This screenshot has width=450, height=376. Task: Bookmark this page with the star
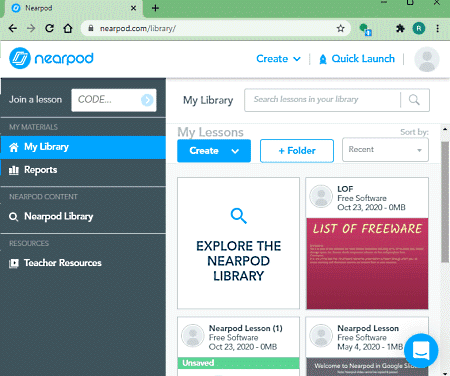click(x=340, y=28)
